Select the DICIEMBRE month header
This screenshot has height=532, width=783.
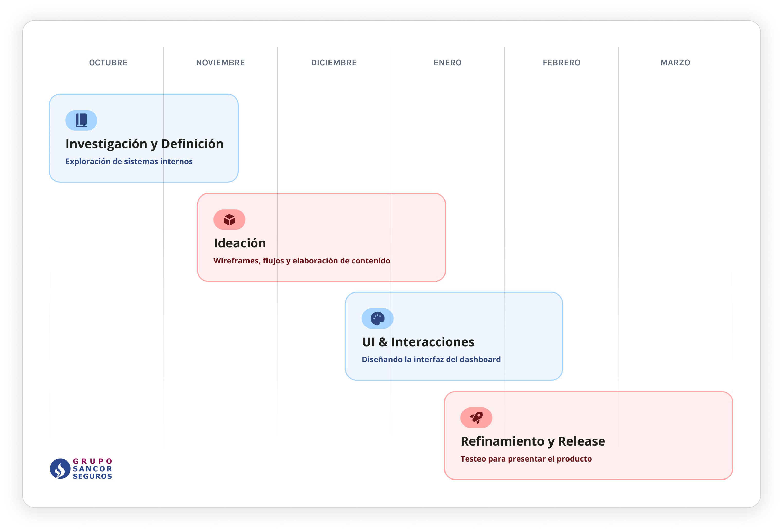(334, 63)
